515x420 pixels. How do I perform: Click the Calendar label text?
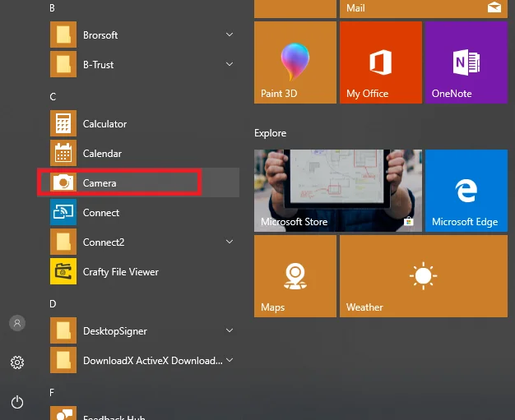coord(102,153)
